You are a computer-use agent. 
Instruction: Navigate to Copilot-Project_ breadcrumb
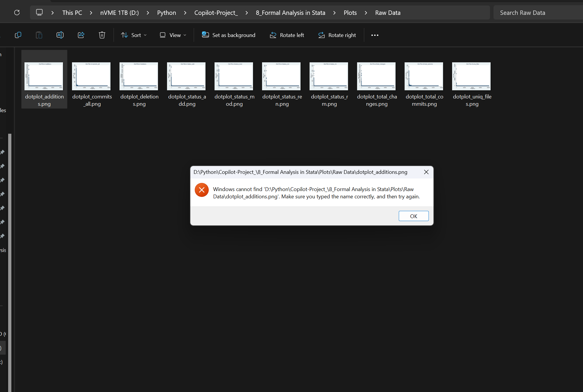coord(216,13)
